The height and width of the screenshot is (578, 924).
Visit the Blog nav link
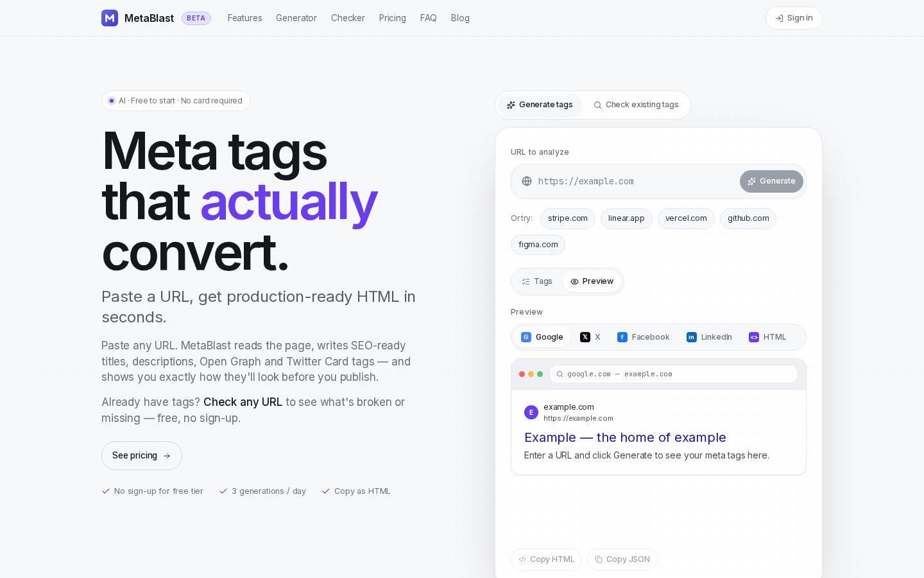click(x=460, y=18)
